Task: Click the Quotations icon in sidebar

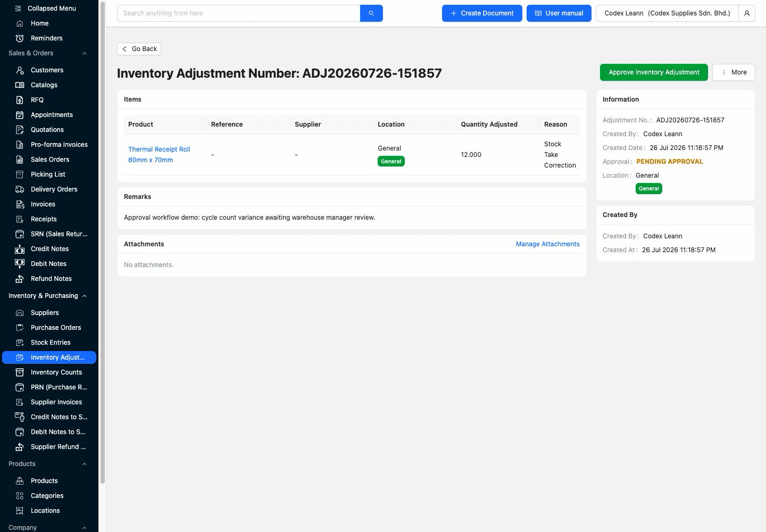Action: pos(20,130)
